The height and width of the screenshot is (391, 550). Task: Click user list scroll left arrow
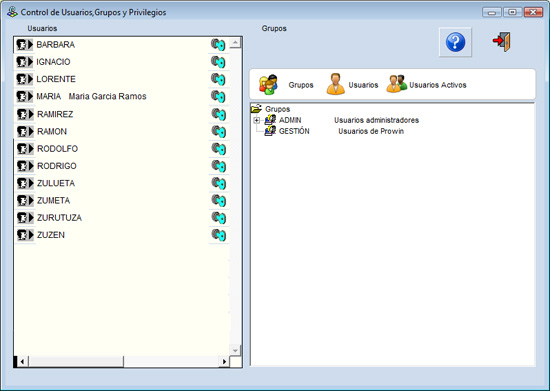[x=22, y=361]
